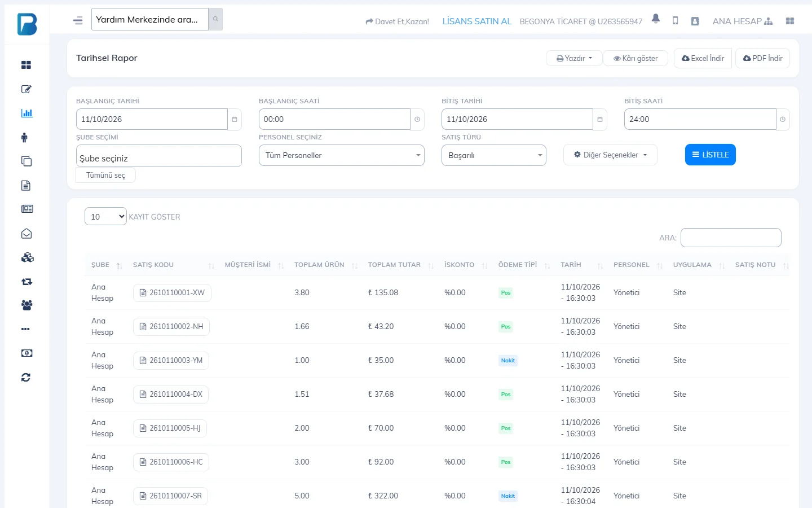Open the notifications bell icon
The image size is (812, 508).
click(x=655, y=19)
